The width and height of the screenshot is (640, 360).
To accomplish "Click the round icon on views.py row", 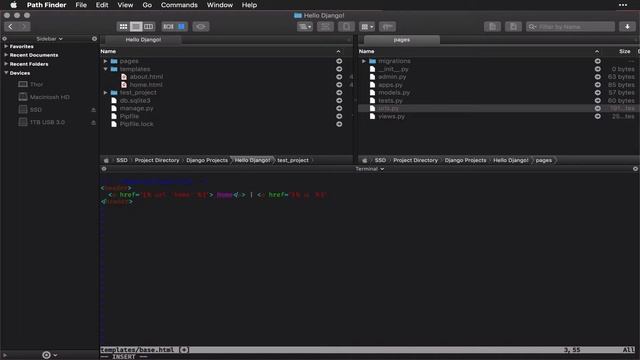I will pyautogui.click(x=598, y=116).
